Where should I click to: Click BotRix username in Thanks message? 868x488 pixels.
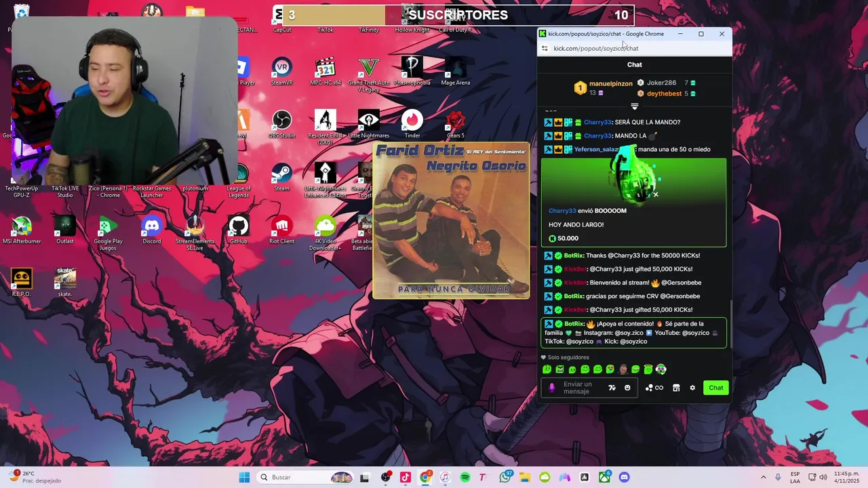pyautogui.click(x=574, y=256)
